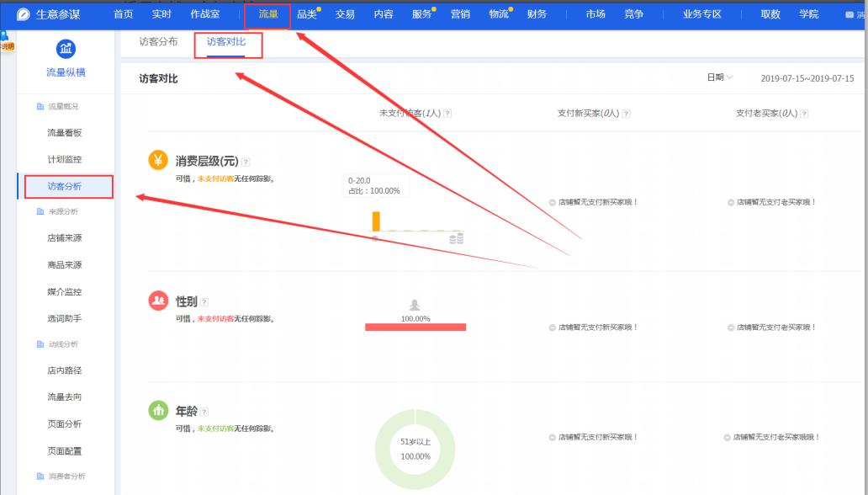Select 市场 from the top navigation
Screen dimensions: 868x495
tap(597, 13)
